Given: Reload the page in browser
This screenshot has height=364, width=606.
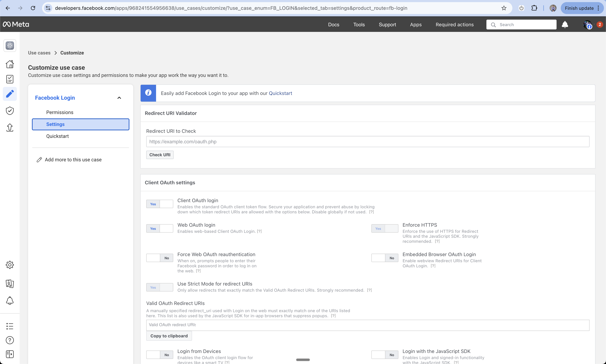Looking at the screenshot, I should point(33,8).
